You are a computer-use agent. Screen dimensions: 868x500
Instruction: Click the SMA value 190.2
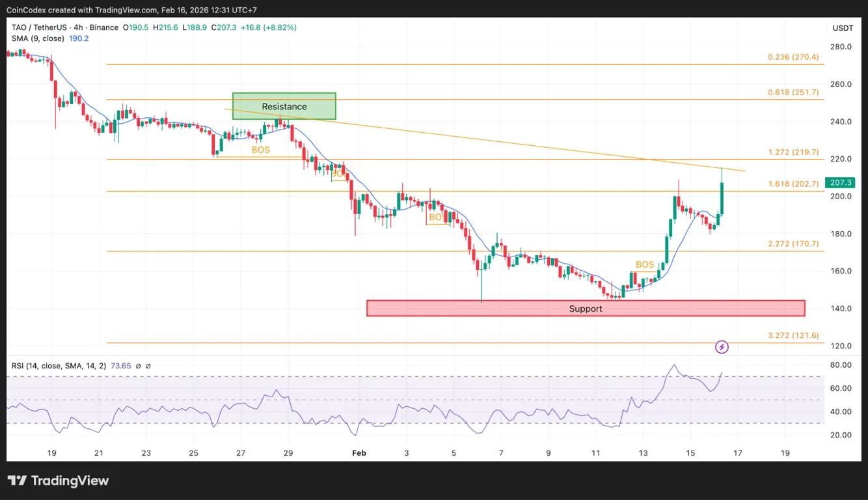tap(78, 38)
